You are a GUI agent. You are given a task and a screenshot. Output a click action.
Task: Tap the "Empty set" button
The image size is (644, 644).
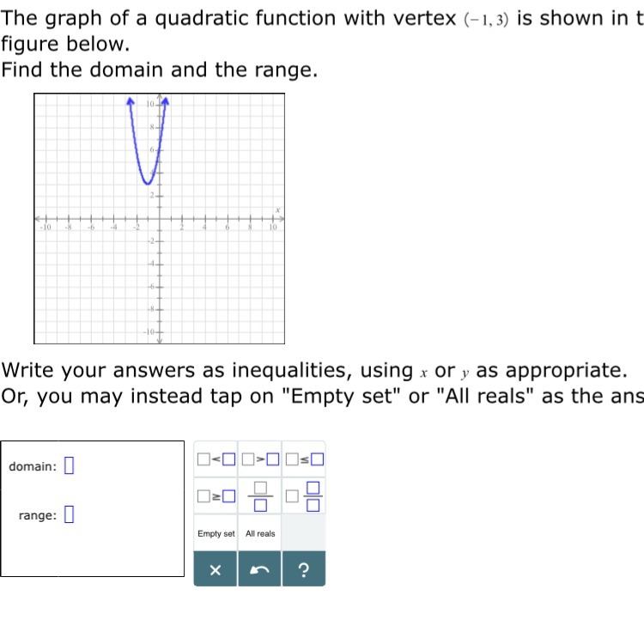216,533
